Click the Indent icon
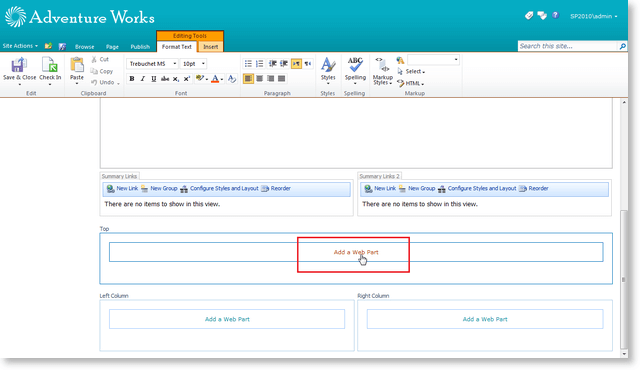The width and height of the screenshot is (640, 370). [x=284, y=64]
